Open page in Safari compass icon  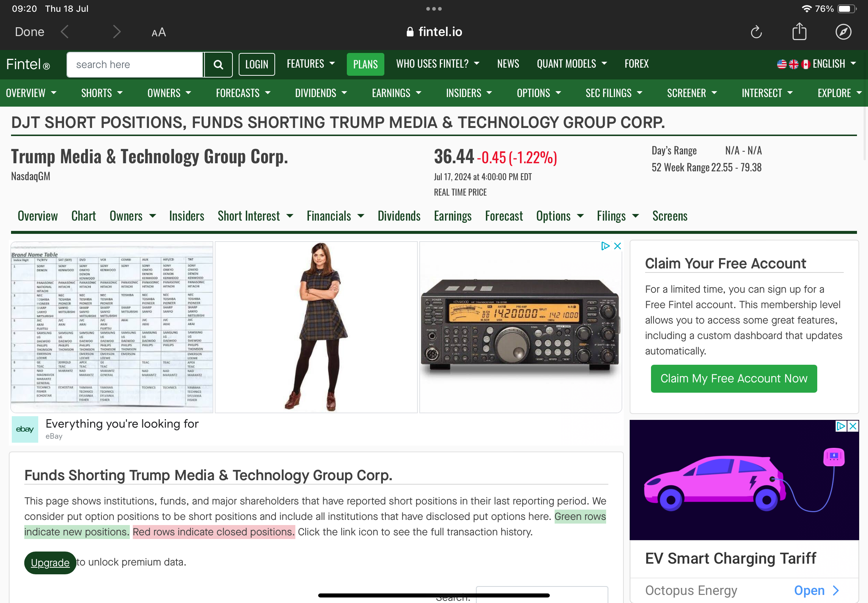[843, 32]
